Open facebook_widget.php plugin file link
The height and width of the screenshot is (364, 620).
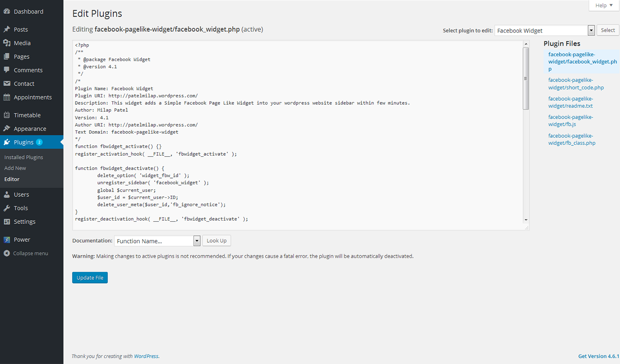[582, 62]
